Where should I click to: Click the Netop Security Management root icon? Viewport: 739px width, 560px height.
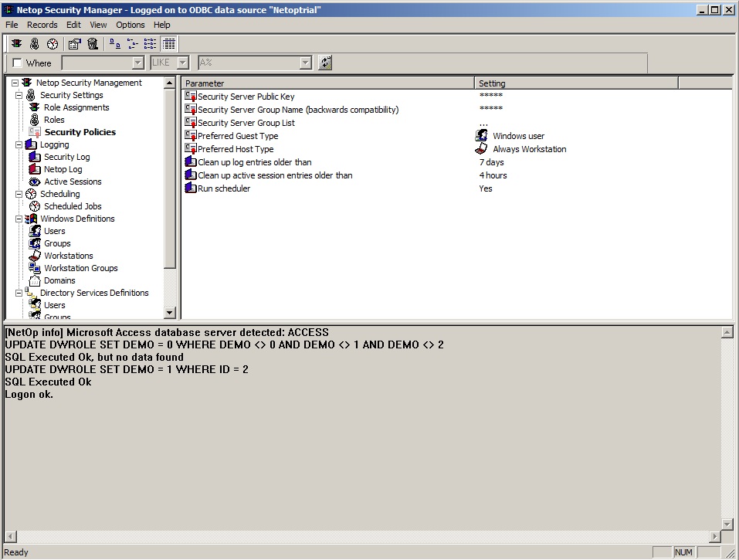pos(27,83)
